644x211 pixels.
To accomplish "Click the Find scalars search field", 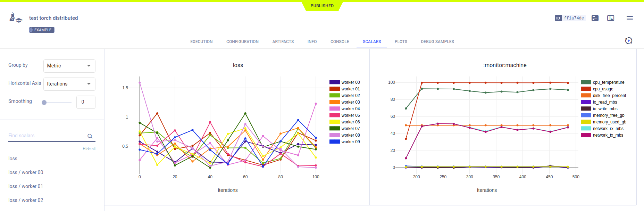I will [x=47, y=136].
